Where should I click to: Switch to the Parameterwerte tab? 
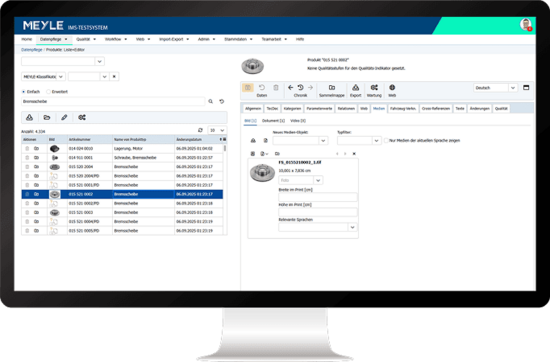[x=319, y=109]
